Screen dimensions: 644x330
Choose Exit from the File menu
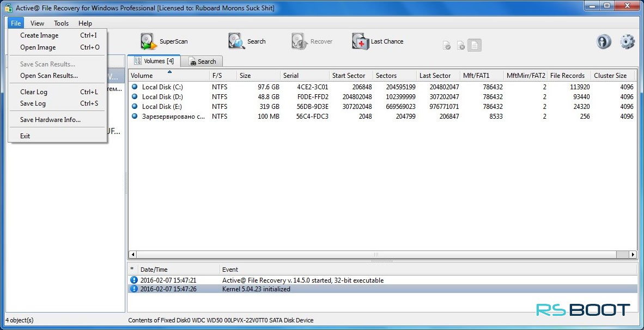[58, 136]
